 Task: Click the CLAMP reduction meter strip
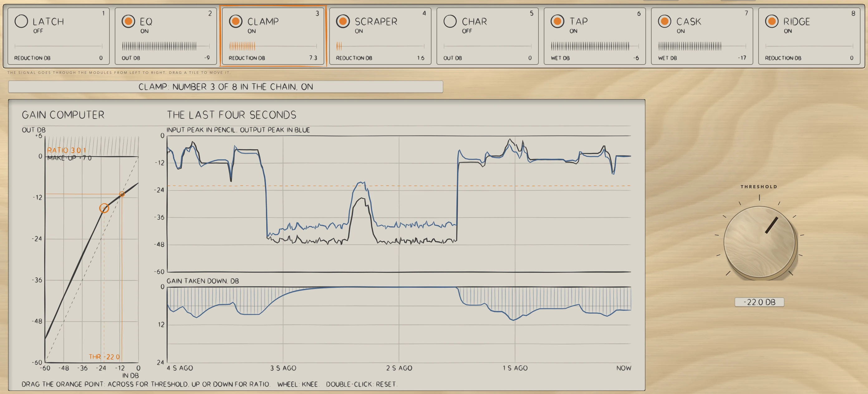point(273,46)
